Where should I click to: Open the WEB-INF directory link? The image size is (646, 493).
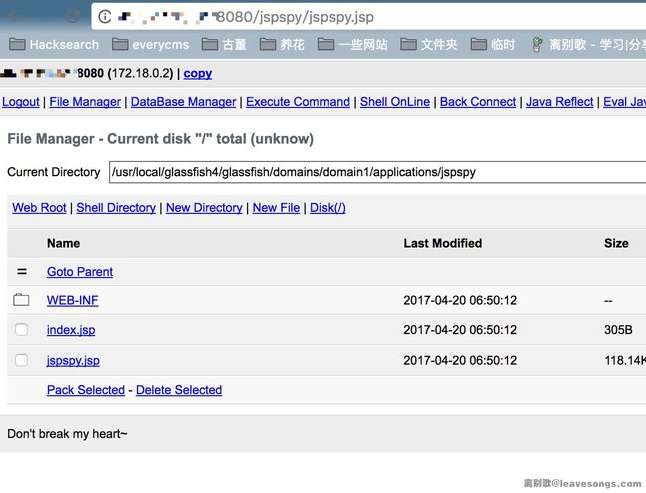pos(72,301)
